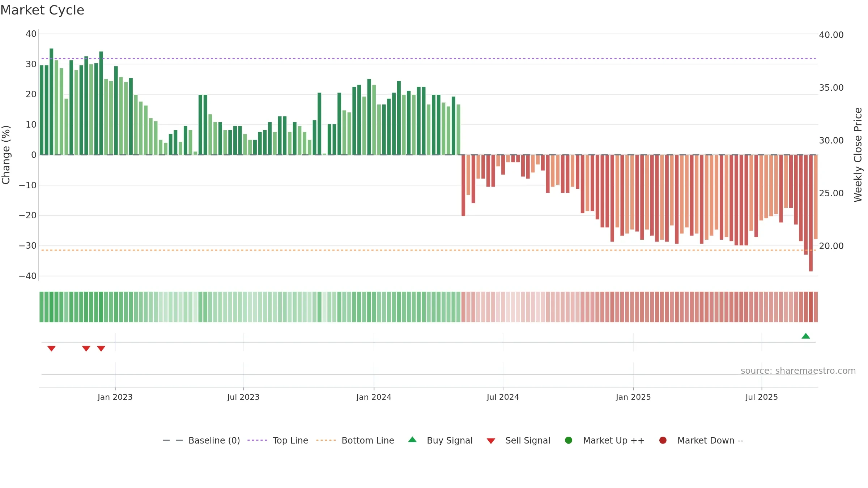The height and width of the screenshot is (488, 868).
Task: Click the 20.00 right axis value
Action: [831, 246]
